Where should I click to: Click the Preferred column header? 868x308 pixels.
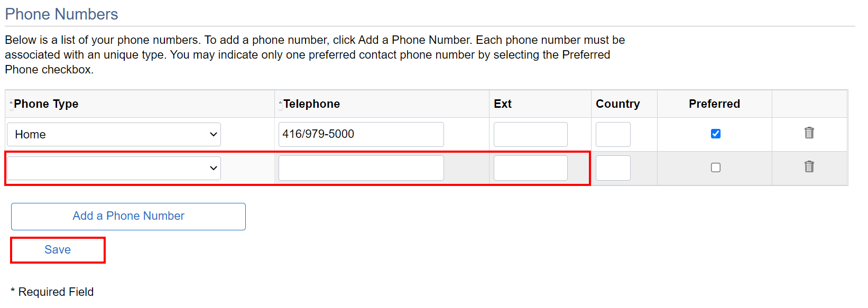714,104
